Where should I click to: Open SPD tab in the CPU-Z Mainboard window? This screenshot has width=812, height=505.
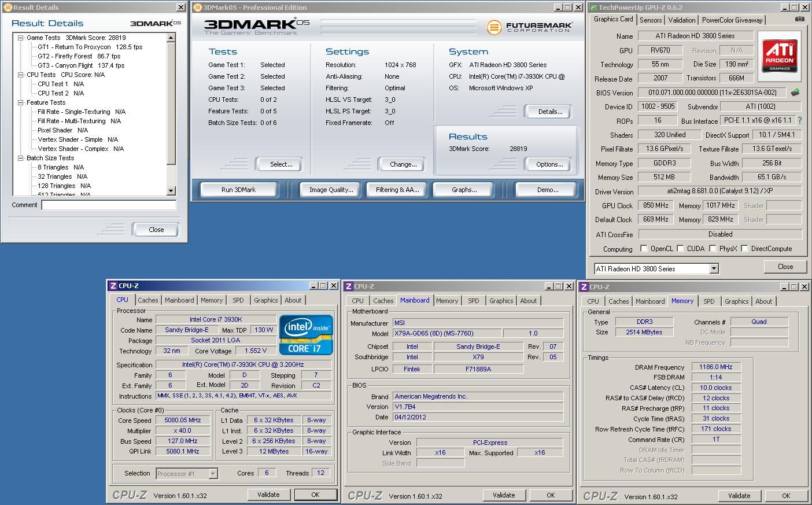tap(474, 301)
